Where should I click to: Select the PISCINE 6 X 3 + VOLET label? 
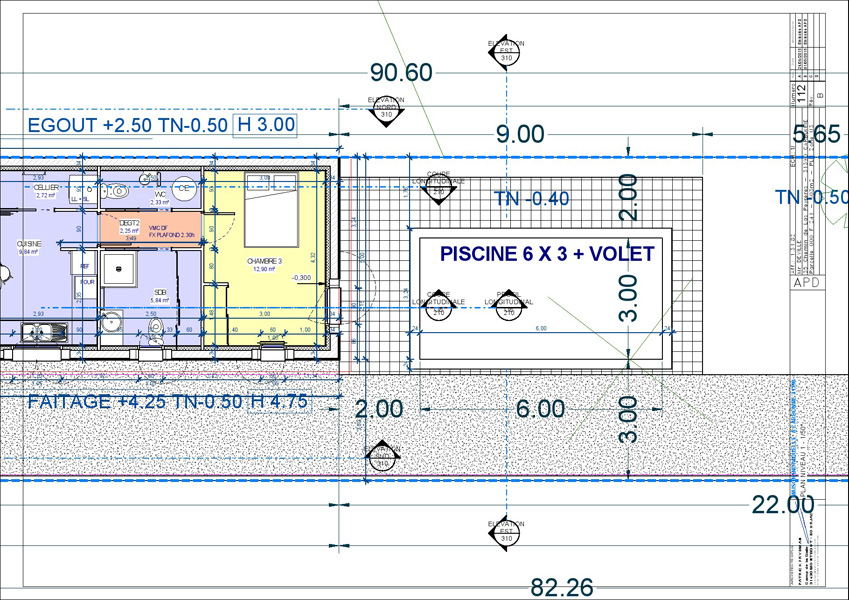tap(547, 254)
